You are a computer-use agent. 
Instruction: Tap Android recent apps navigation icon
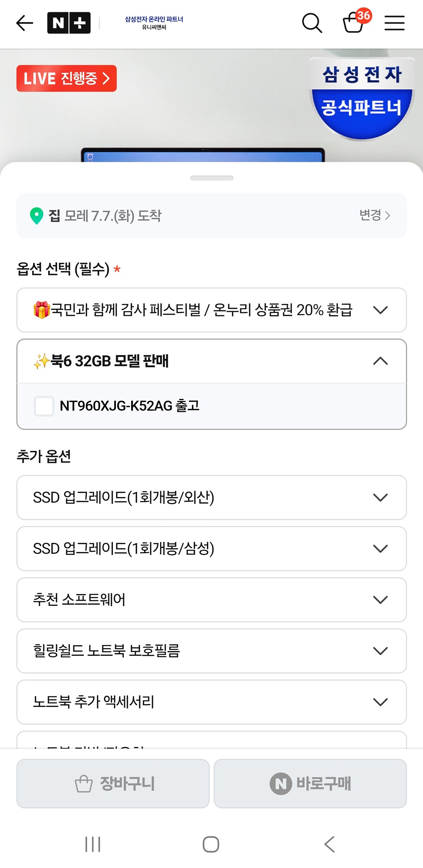point(93,844)
